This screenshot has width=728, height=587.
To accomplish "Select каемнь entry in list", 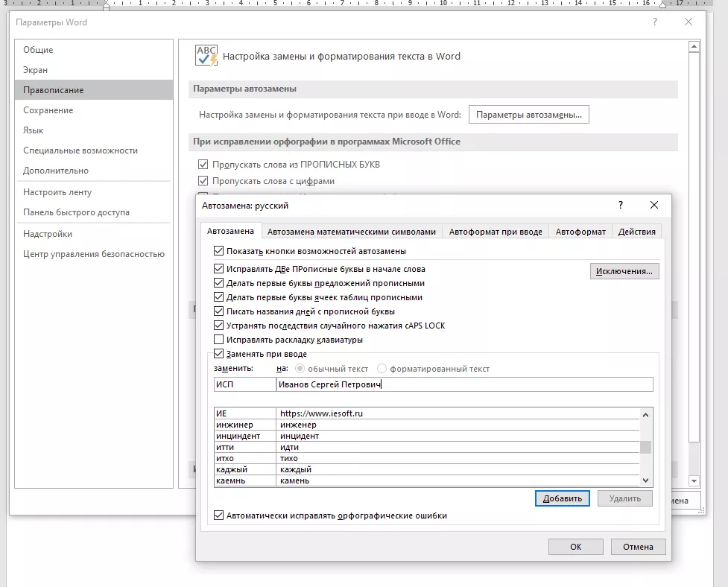I will click(427, 480).
